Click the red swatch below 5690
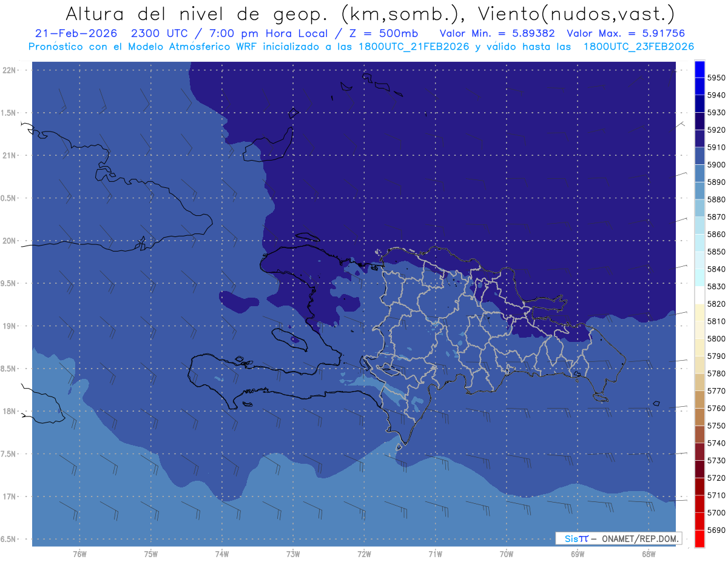This screenshot has height=562, width=728. pos(699,538)
